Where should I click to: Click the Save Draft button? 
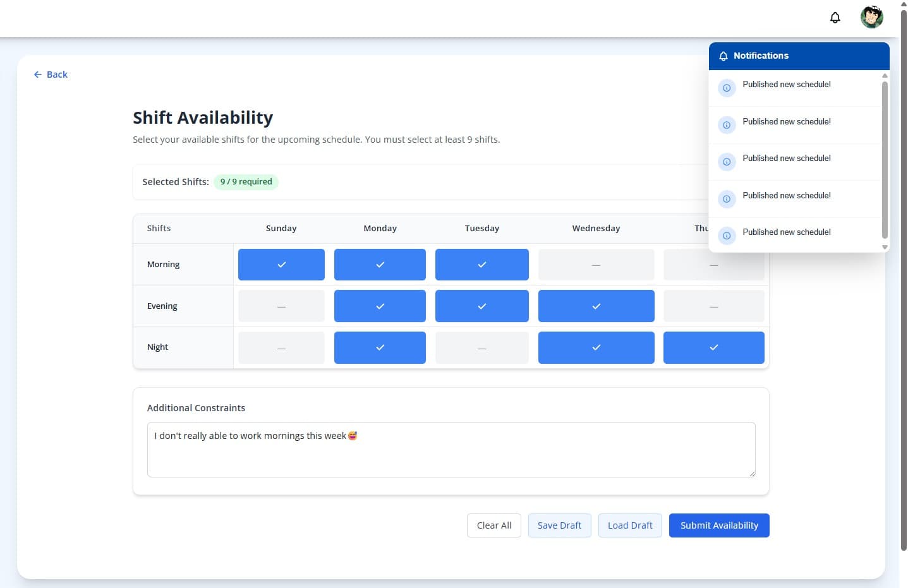(560, 525)
